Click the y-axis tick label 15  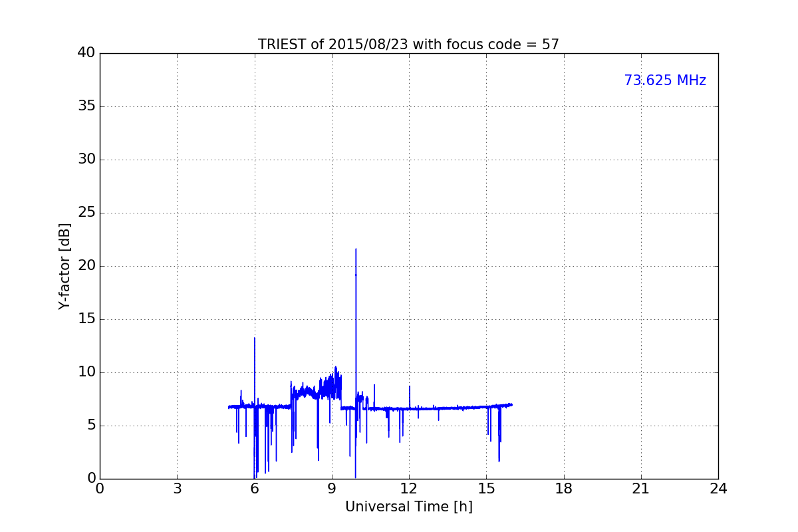click(x=86, y=319)
